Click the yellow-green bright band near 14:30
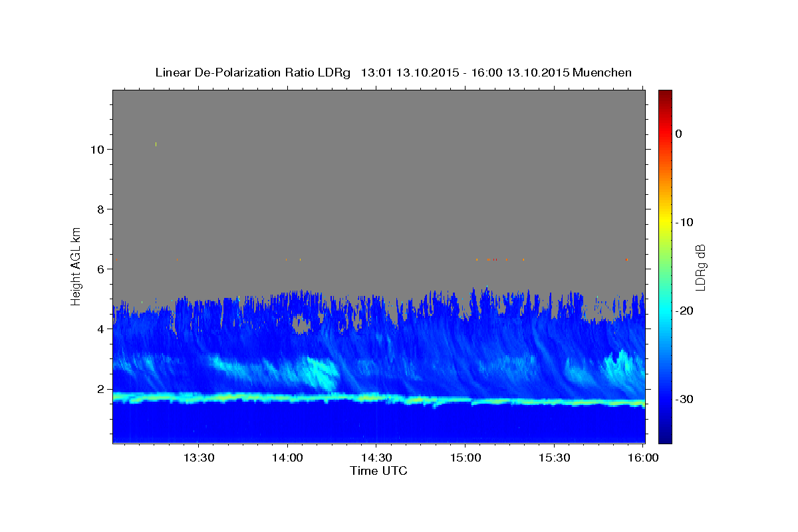The image size is (798, 532). click(369, 398)
